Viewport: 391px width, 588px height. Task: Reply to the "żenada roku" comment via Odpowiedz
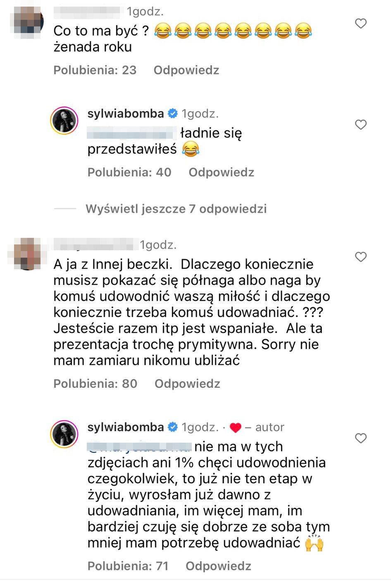(186, 70)
